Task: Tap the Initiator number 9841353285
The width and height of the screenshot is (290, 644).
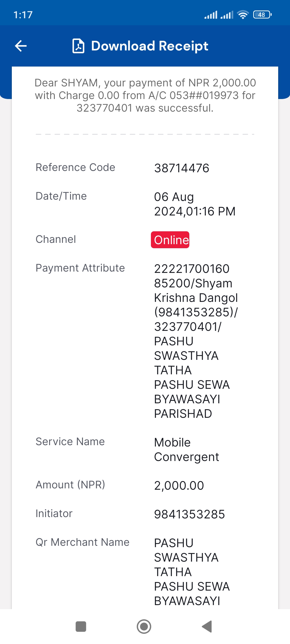Action: tap(189, 514)
